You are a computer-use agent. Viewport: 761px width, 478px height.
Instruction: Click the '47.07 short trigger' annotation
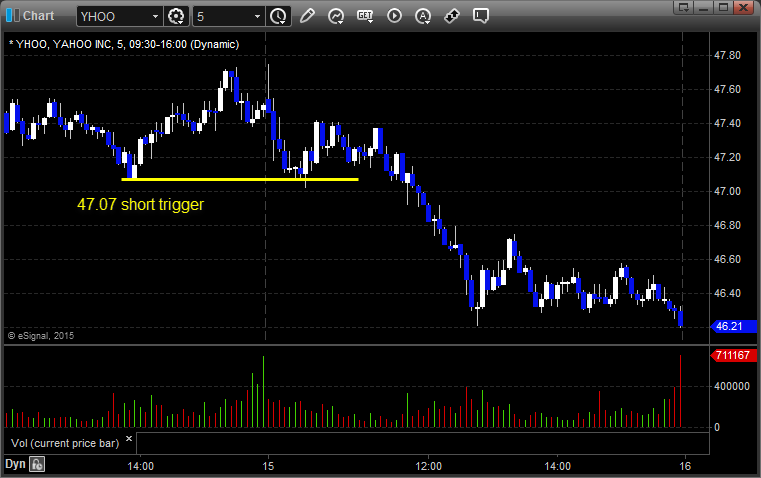tap(141, 204)
